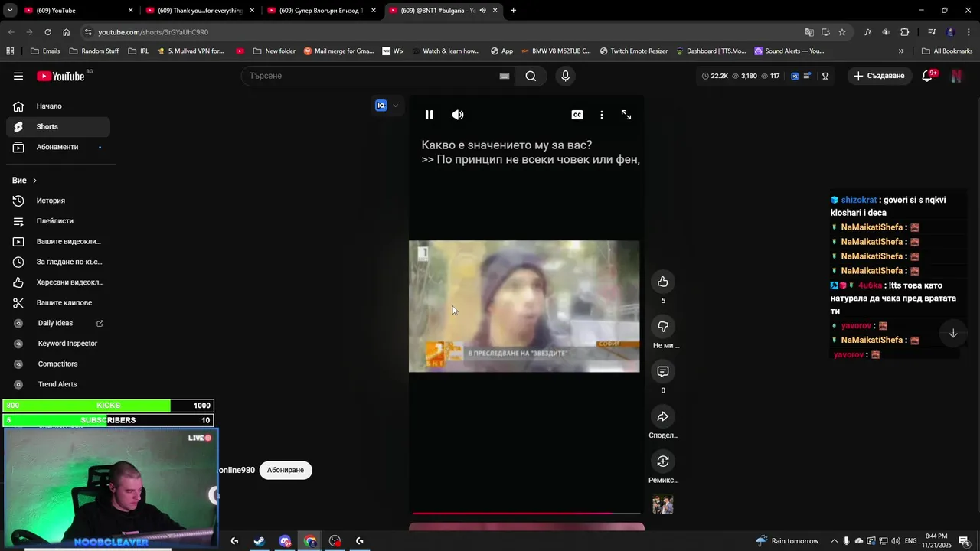Bookmark this page with the star

tap(842, 32)
